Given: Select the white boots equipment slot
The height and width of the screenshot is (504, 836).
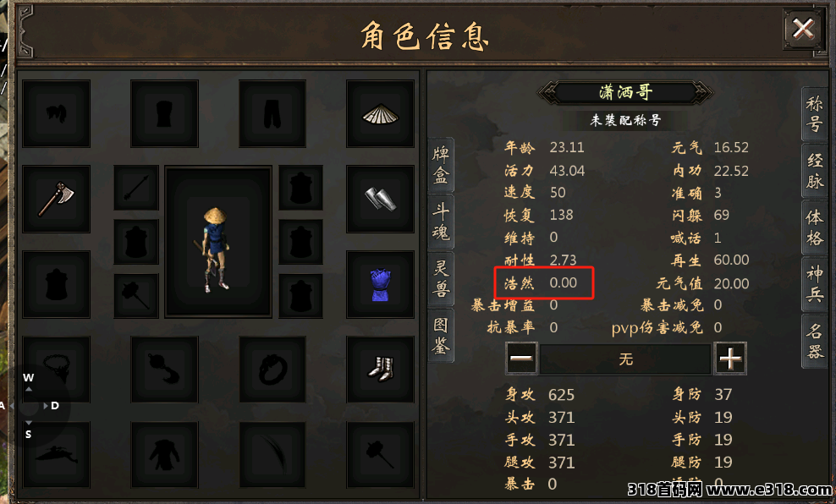Looking at the screenshot, I should pos(380,370).
